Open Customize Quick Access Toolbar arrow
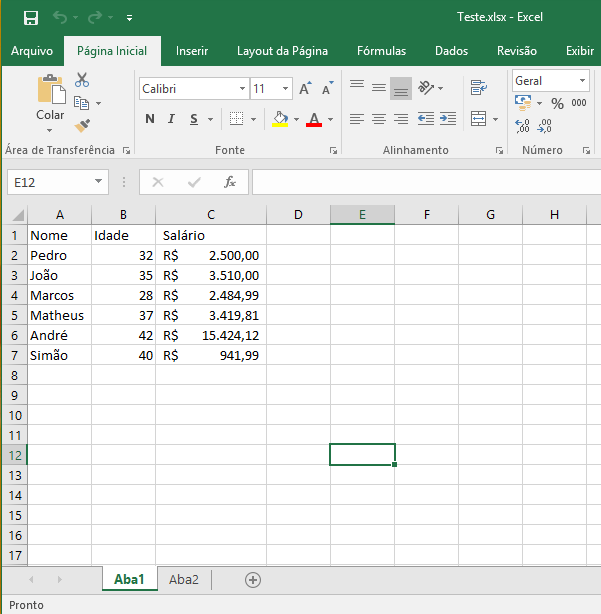601x614 pixels. tap(129, 18)
